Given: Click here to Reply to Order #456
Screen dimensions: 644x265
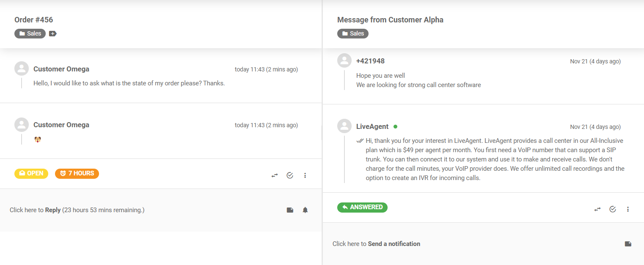Looking at the screenshot, I should tap(53, 210).
